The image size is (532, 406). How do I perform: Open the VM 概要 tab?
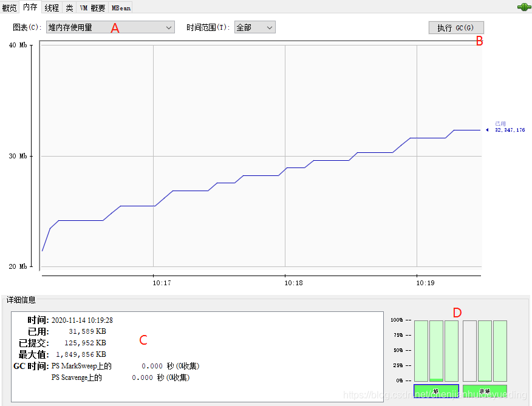click(x=93, y=8)
